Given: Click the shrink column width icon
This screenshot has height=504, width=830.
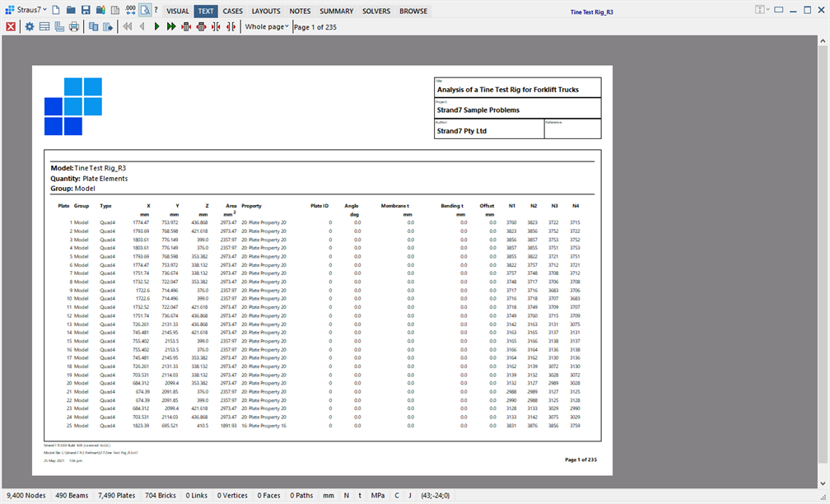Looking at the screenshot, I should point(186,26).
